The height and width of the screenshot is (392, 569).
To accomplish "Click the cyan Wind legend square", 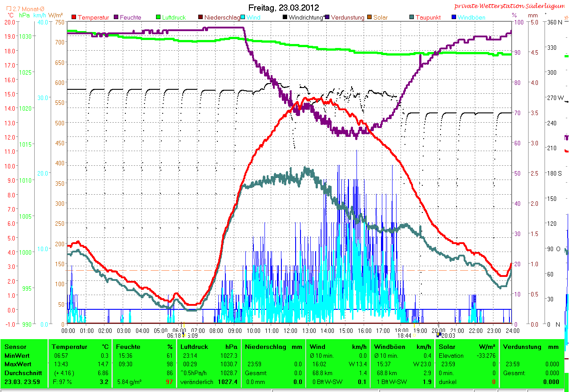I will point(243,17).
